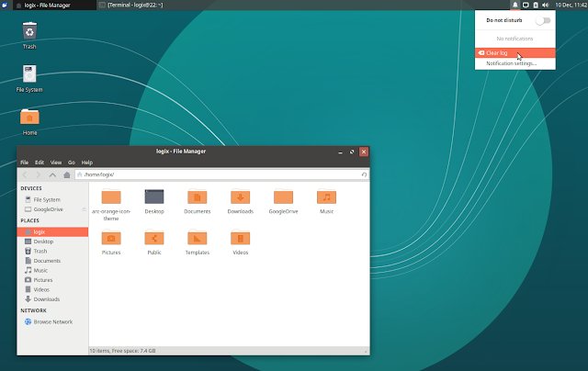Screen dimensions: 588x371
Task: Maximize the File Manager window
Action: point(352,152)
